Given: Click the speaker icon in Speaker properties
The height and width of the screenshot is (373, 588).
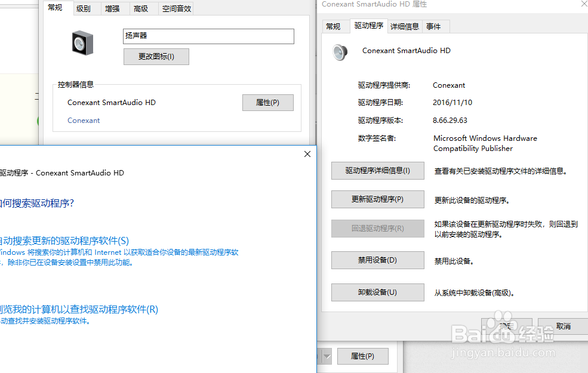Looking at the screenshot, I should coord(82,43).
